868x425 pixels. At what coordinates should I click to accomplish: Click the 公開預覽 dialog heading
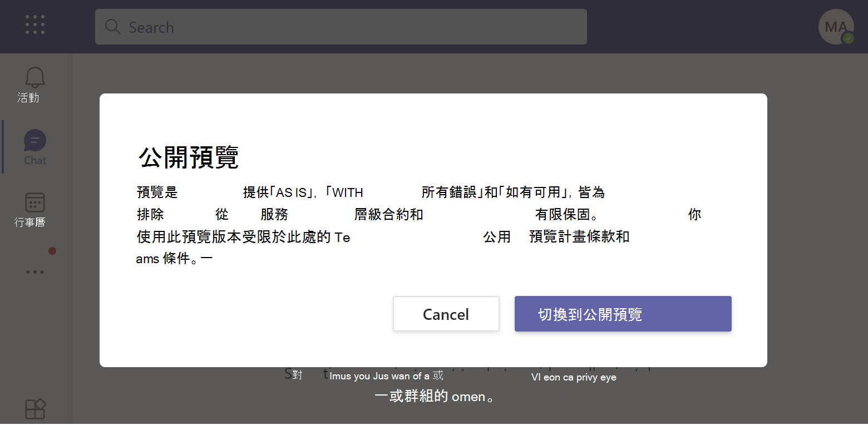pyautogui.click(x=189, y=158)
